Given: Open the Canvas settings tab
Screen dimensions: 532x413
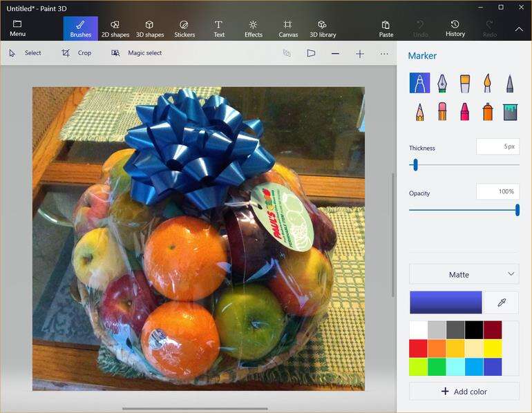Looking at the screenshot, I should click(288, 28).
